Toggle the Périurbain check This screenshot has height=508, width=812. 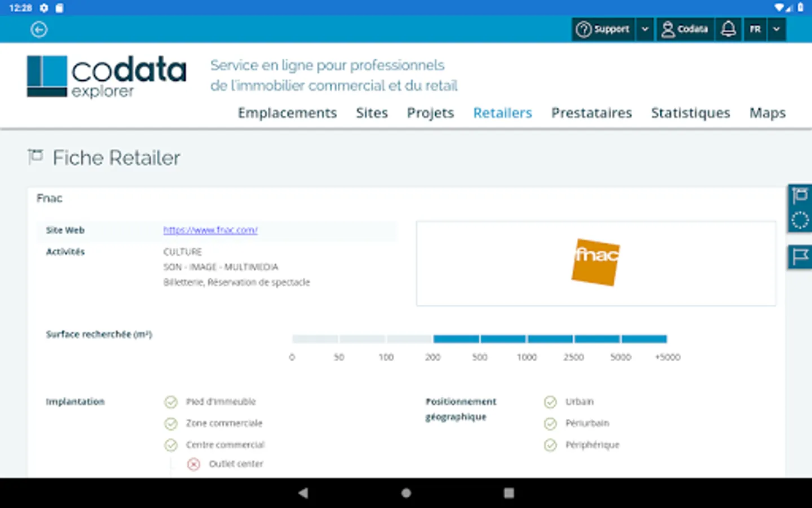tap(550, 423)
